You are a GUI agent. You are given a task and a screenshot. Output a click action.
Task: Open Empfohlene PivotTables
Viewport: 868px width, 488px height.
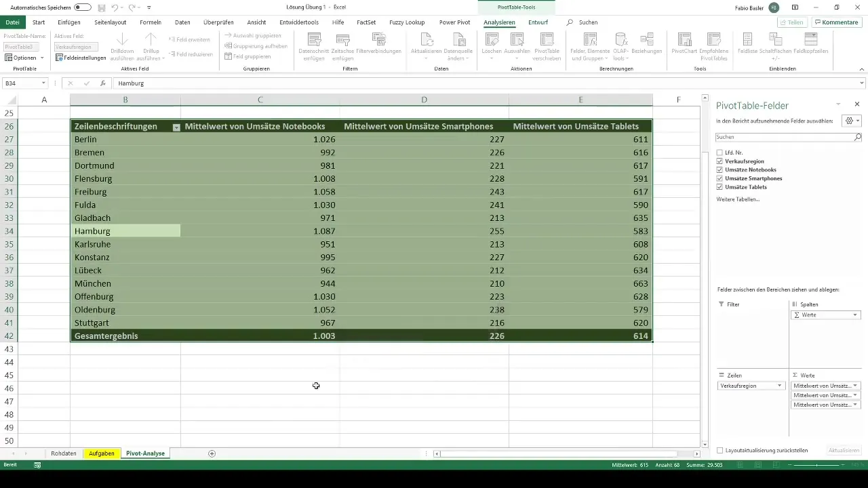point(714,46)
